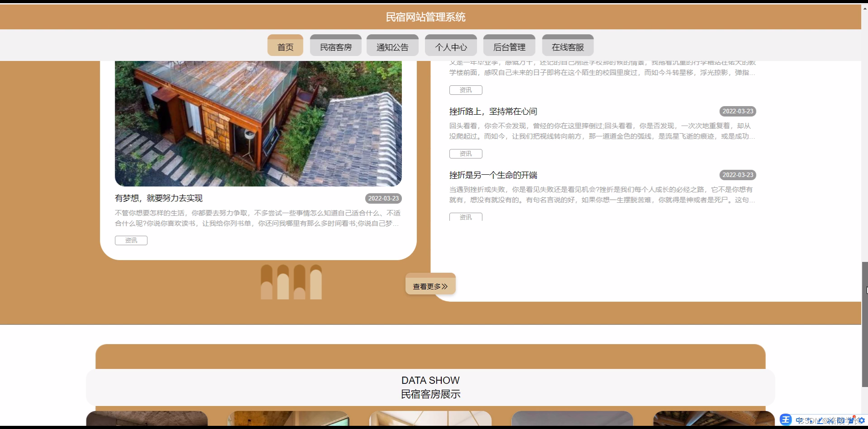Screen dimensions: 868x429
Task: Open article 挫折路上，坚持常在心间
Action: (x=493, y=111)
